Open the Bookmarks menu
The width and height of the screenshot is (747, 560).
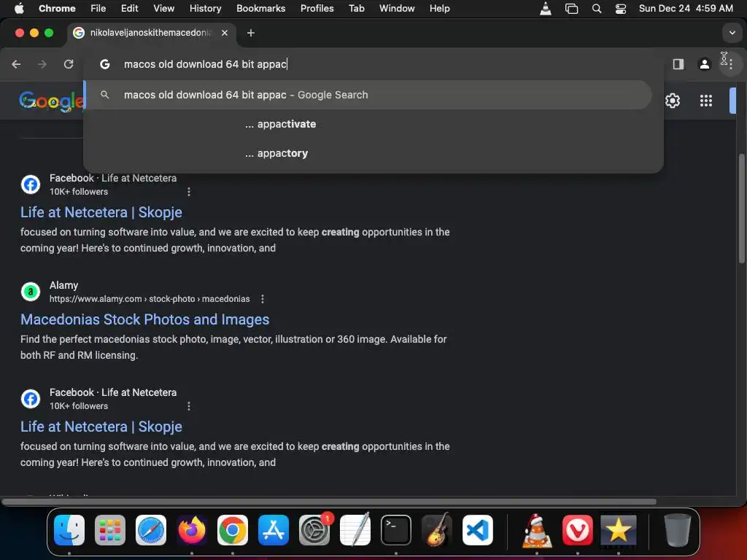[x=260, y=9]
